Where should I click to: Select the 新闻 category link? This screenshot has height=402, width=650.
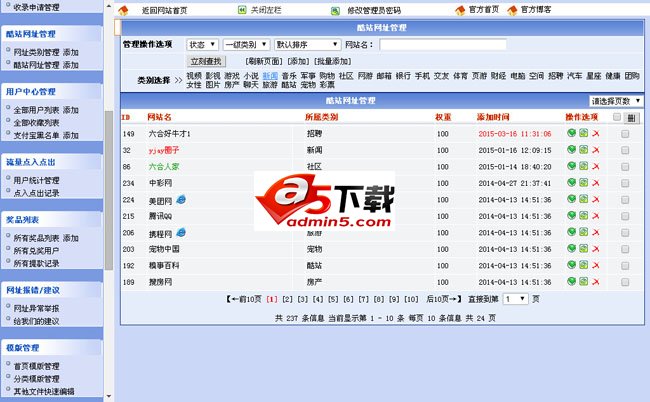click(270, 76)
